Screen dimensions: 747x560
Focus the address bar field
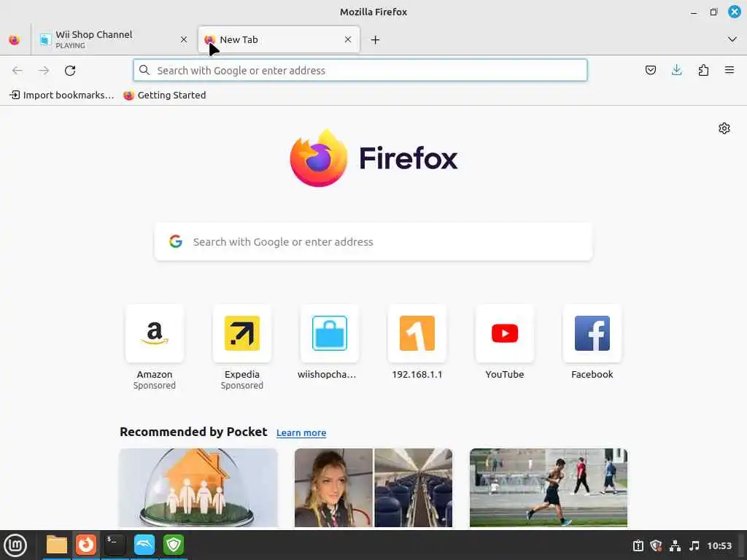click(360, 71)
